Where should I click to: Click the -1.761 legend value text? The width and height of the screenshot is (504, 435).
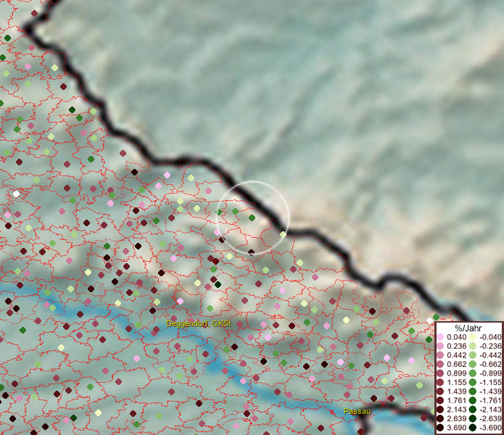click(490, 400)
